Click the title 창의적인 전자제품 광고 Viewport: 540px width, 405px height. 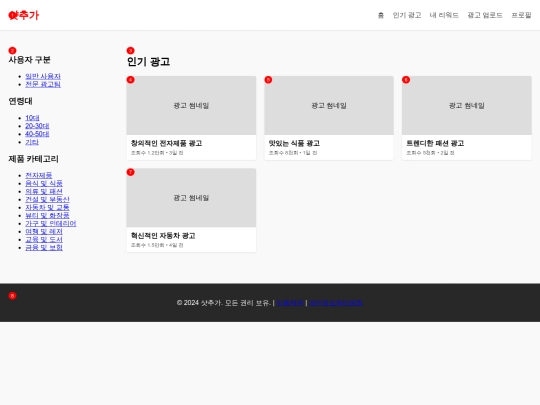click(x=166, y=143)
